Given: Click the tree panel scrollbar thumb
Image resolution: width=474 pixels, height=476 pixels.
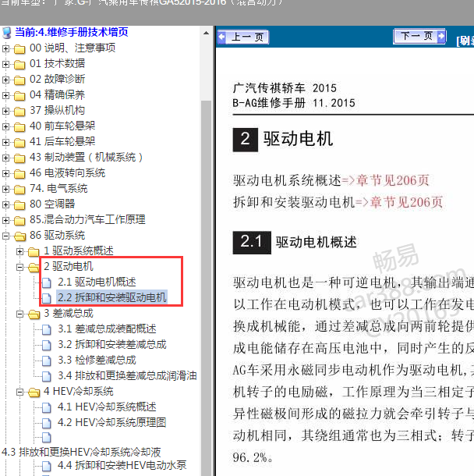Looking at the screenshot, I should [x=207, y=287].
